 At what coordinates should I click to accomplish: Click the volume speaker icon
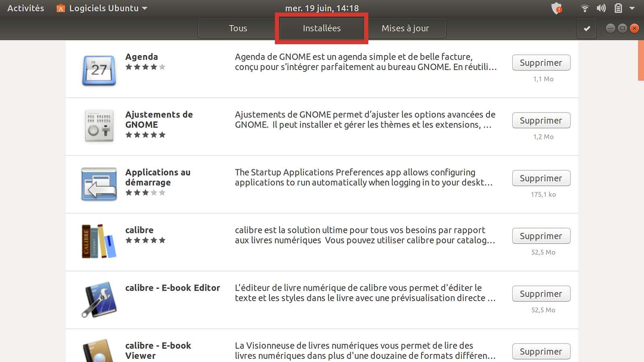[601, 8]
